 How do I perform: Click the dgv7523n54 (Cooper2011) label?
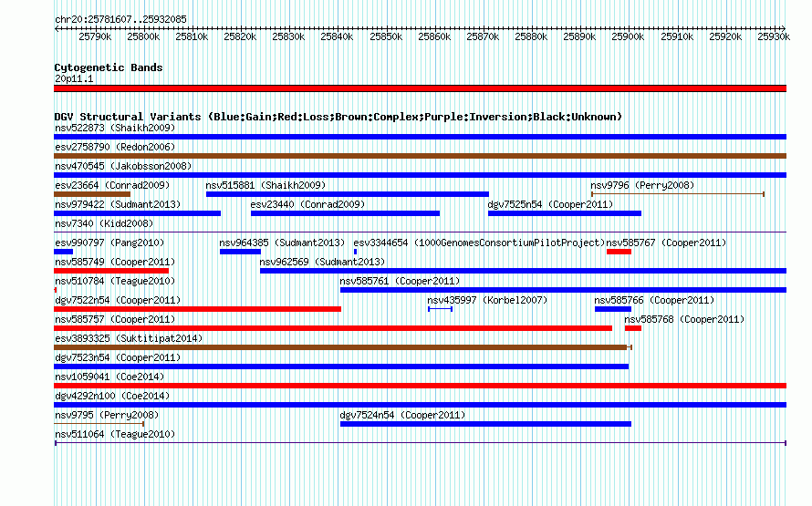coord(118,357)
